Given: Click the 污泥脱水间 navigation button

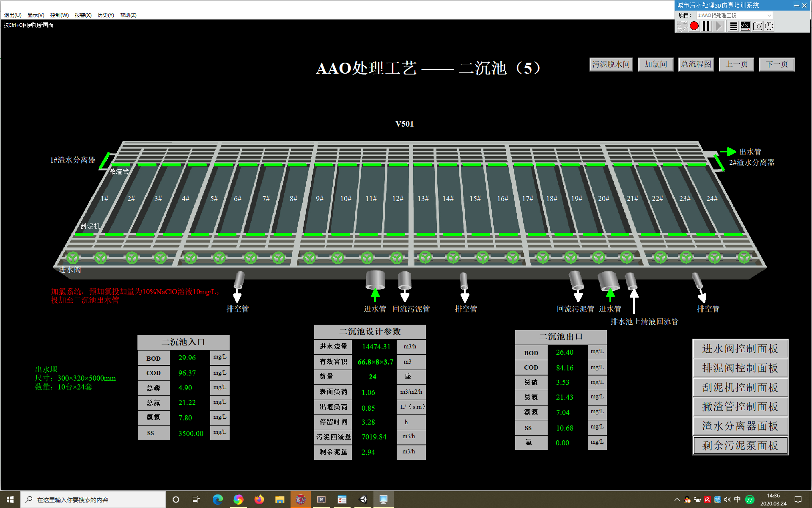Looking at the screenshot, I should 611,64.
